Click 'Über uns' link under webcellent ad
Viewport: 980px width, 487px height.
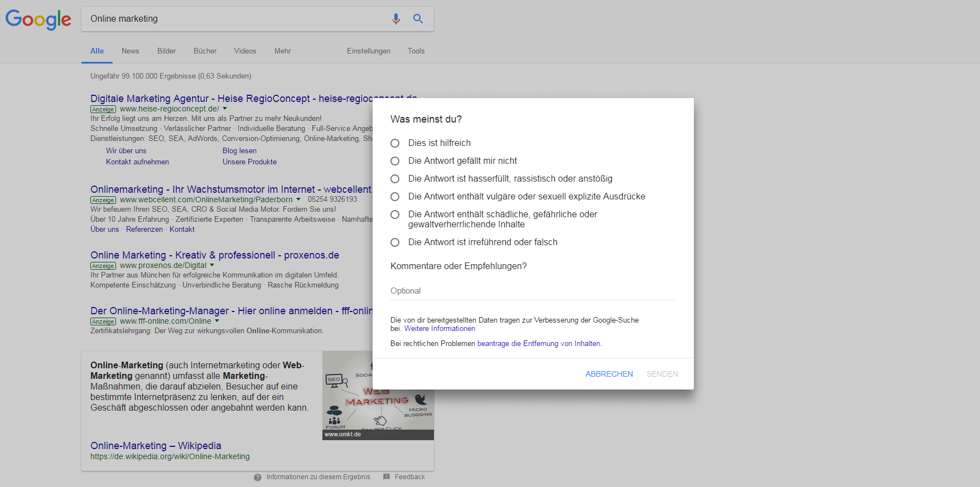[105, 230]
